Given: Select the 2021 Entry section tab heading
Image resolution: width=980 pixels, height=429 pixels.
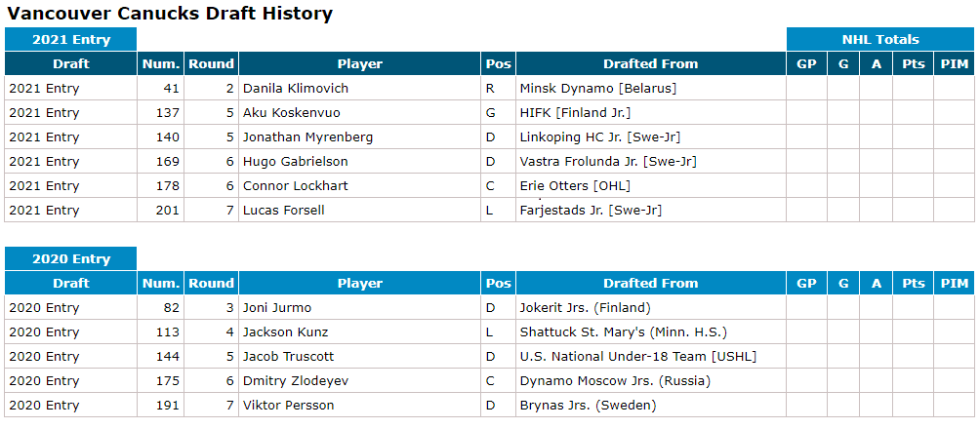Looking at the screenshot, I should tap(71, 40).
